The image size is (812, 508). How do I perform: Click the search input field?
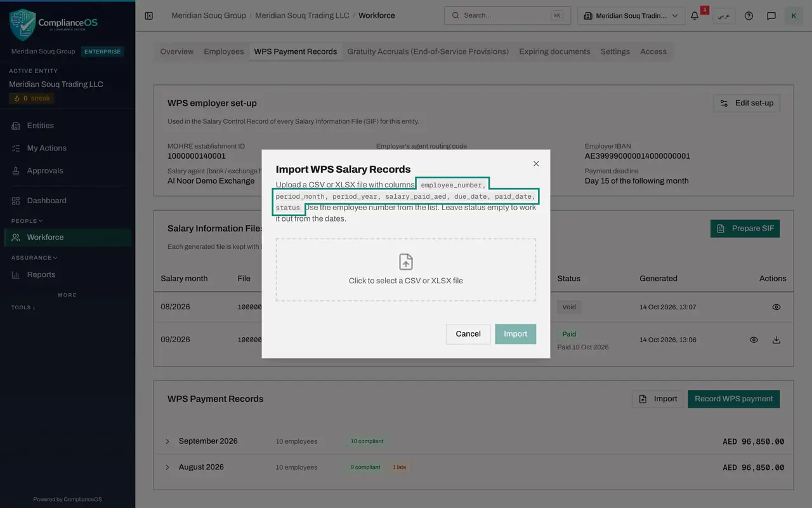[507, 16]
